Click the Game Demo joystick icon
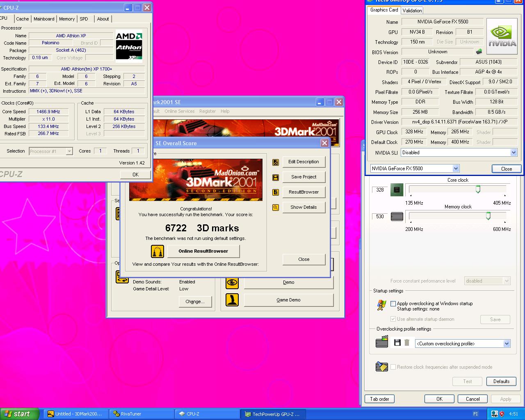525x420 pixels. point(232,300)
